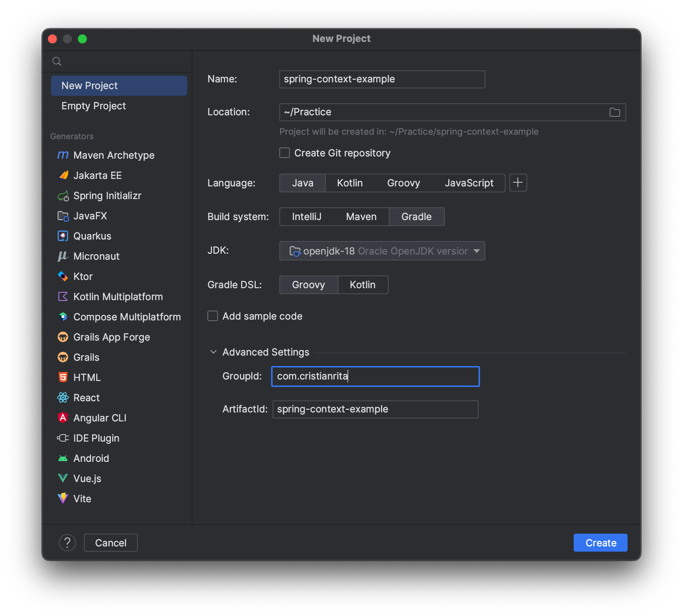The image size is (683, 616).
Task: Select Kotlin as Gradle DSL
Action: tap(362, 285)
